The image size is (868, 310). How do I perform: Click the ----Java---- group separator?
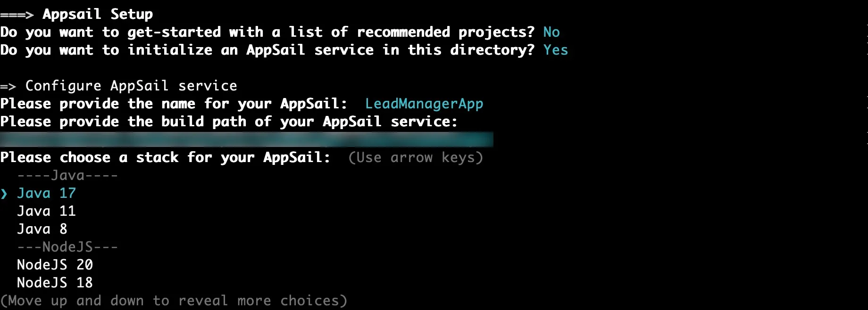tap(67, 175)
